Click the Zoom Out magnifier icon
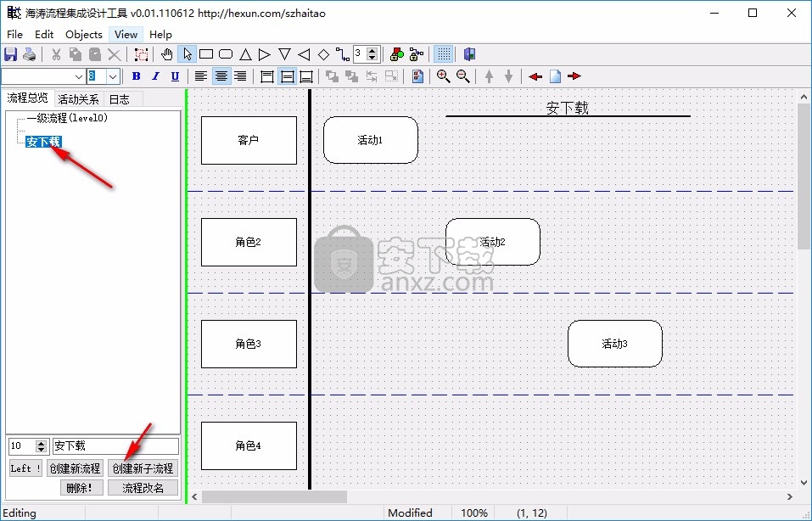The image size is (812, 521). tap(463, 76)
